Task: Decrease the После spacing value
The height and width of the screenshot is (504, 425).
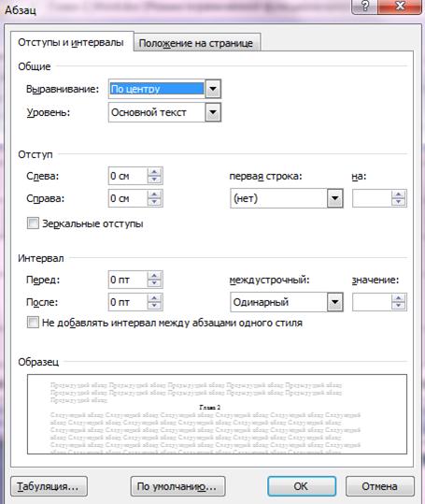Action: pos(154,306)
